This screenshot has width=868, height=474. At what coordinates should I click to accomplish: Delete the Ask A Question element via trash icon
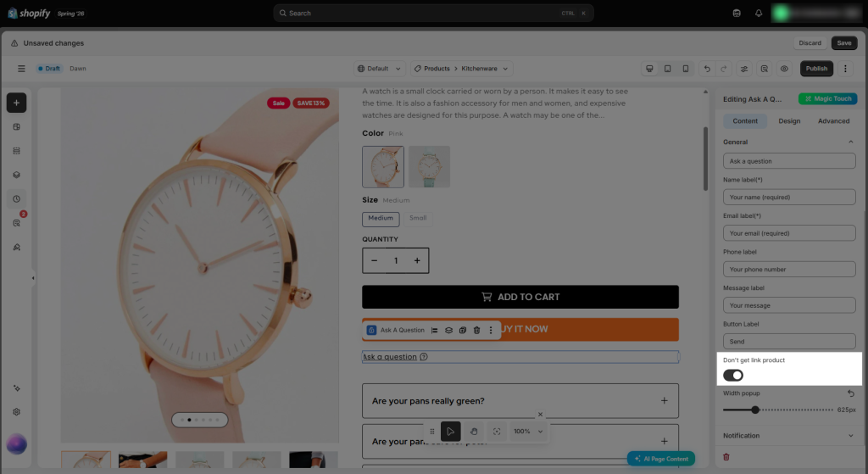coord(476,330)
